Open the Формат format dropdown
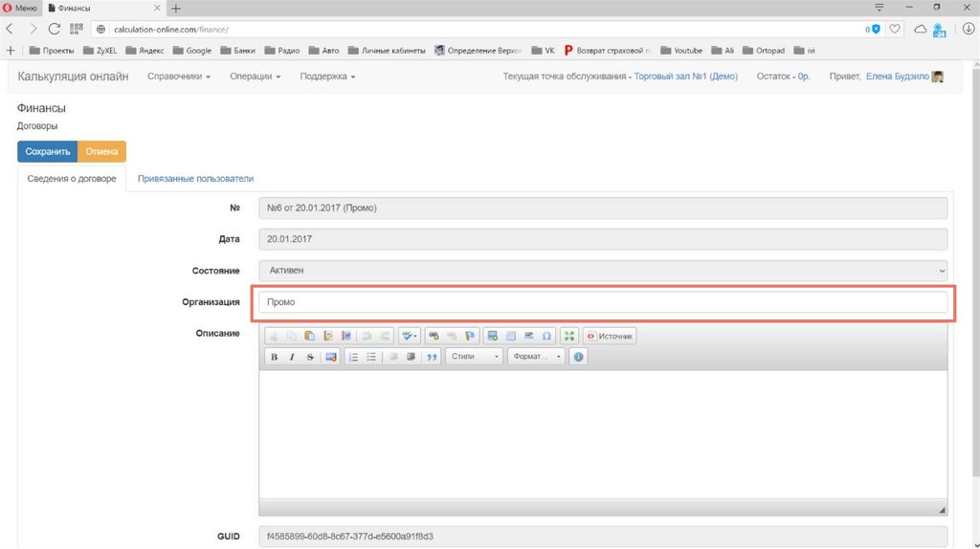 point(536,357)
